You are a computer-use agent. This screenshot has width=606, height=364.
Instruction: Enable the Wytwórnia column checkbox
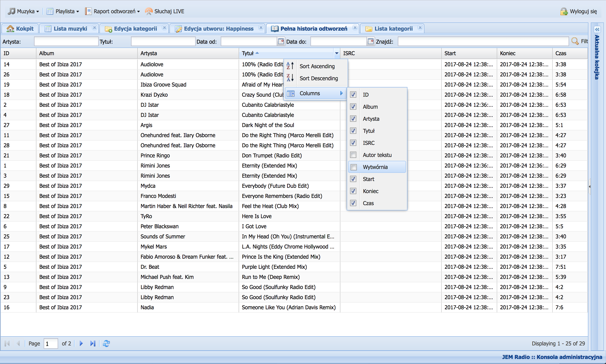(353, 167)
